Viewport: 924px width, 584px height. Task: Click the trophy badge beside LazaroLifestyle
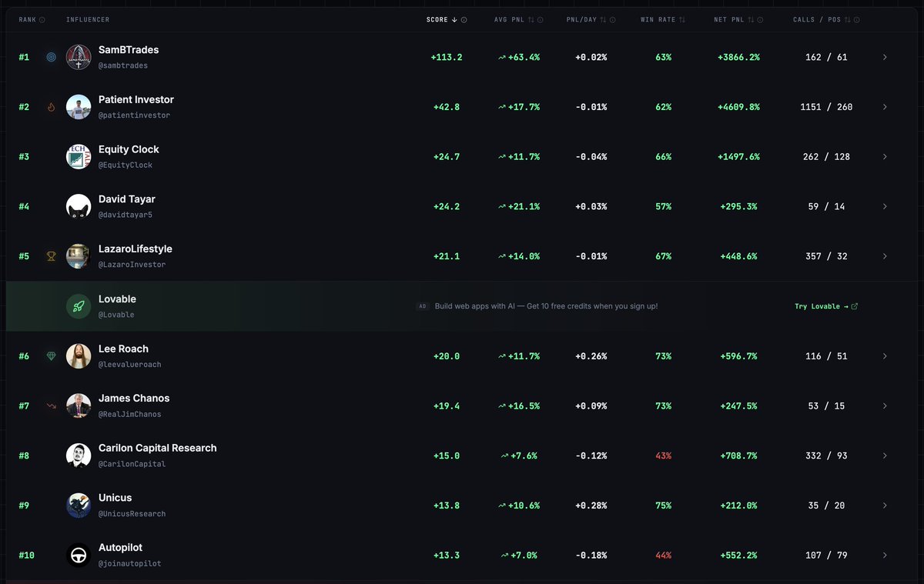(51, 255)
